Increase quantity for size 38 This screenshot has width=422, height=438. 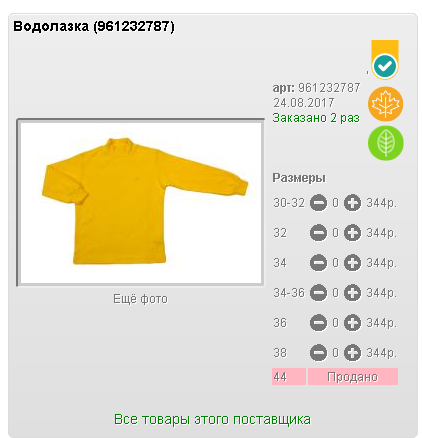352,353
